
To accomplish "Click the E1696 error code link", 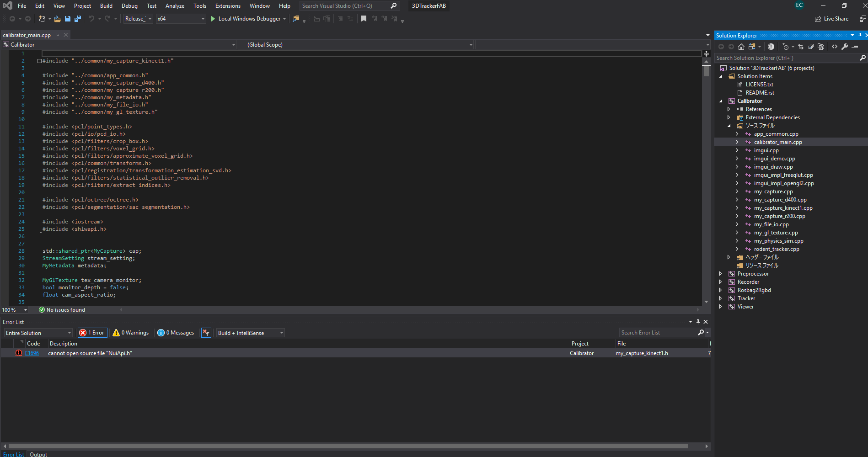I will [32, 353].
